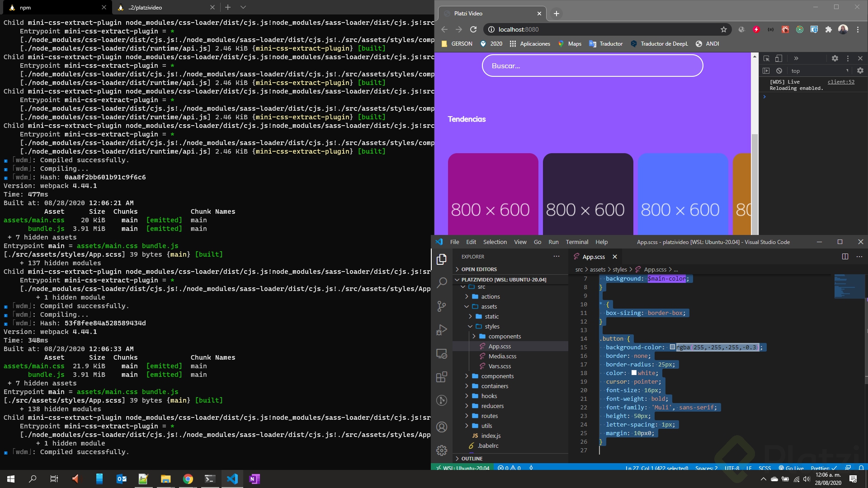Expand the containers folder
Screen dimensions: 868x488
(x=511, y=386)
